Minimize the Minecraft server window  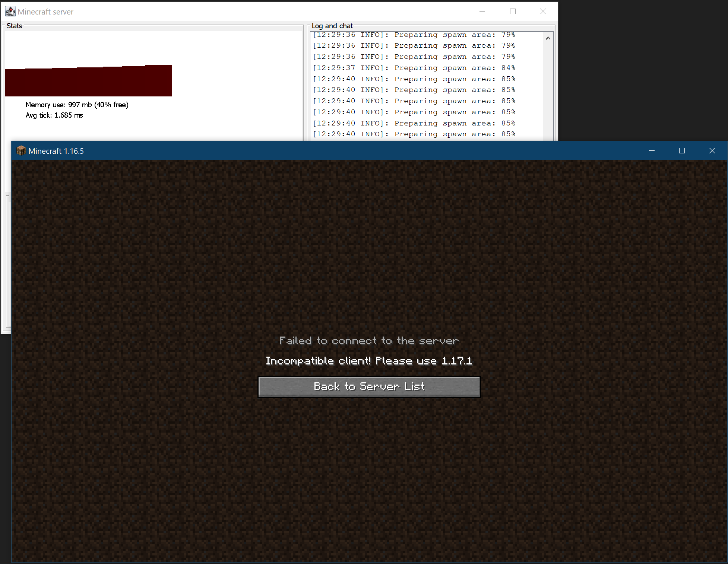point(482,12)
